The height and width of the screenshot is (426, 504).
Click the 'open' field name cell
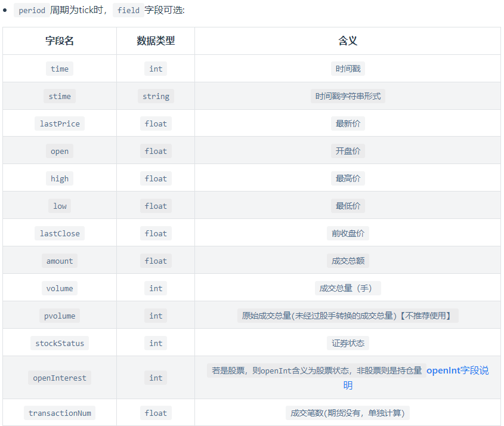(x=60, y=151)
